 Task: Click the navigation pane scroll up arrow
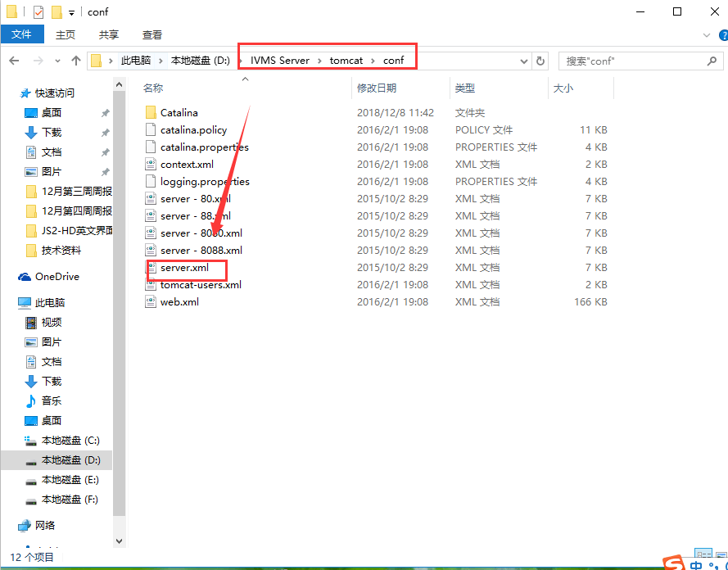coord(120,84)
